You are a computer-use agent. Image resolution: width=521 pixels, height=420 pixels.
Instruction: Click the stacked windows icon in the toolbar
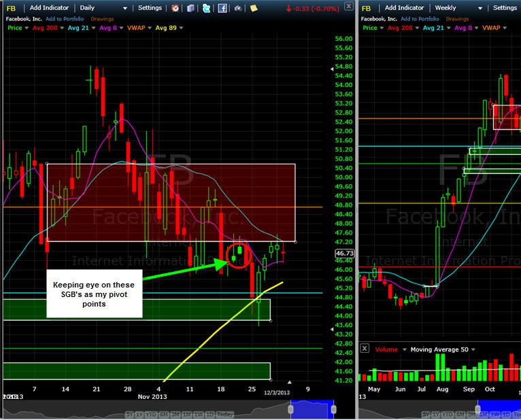tap(190, 8)
